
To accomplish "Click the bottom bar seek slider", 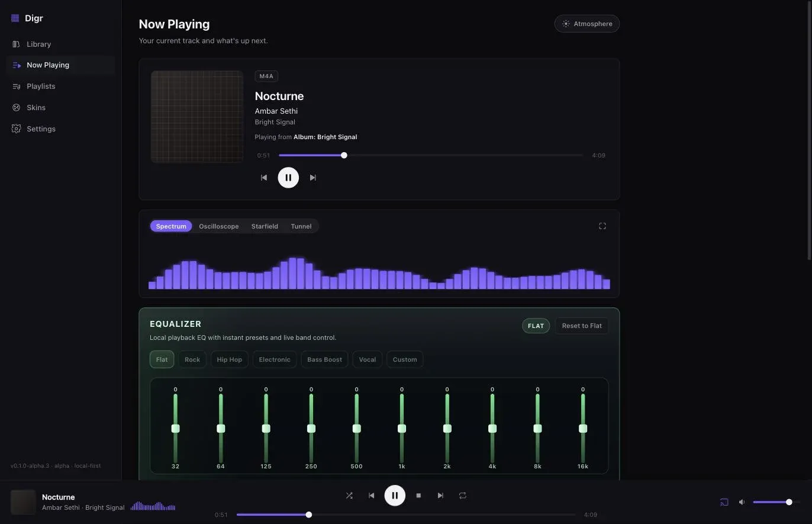I will pos(406,515).
